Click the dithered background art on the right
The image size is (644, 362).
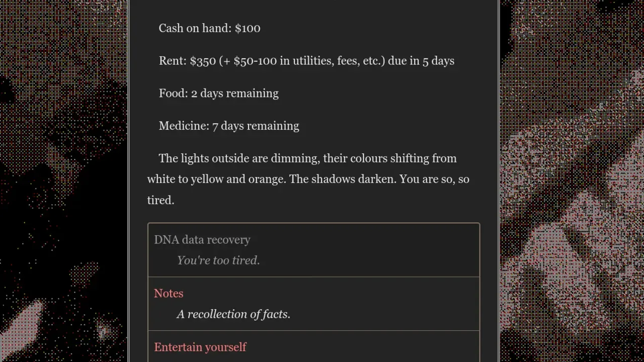tap(572, 181)
